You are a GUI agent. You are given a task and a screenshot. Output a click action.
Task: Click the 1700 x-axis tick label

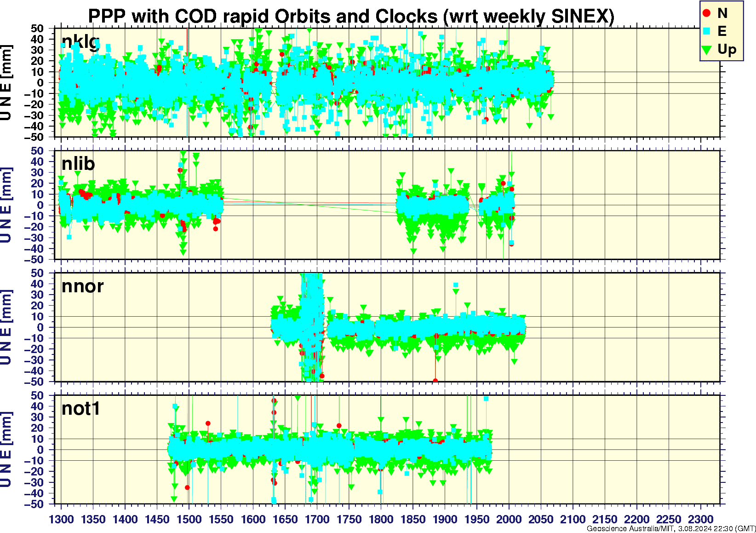317,519
